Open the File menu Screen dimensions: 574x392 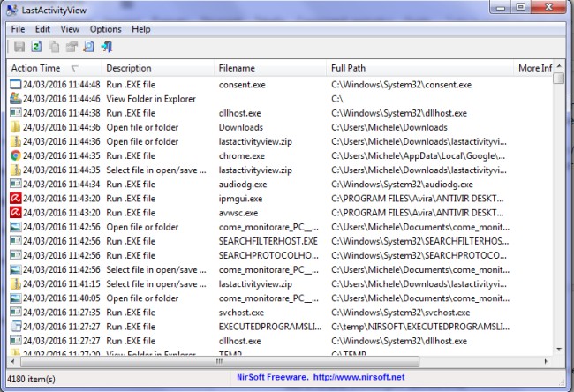coord(18,29)
